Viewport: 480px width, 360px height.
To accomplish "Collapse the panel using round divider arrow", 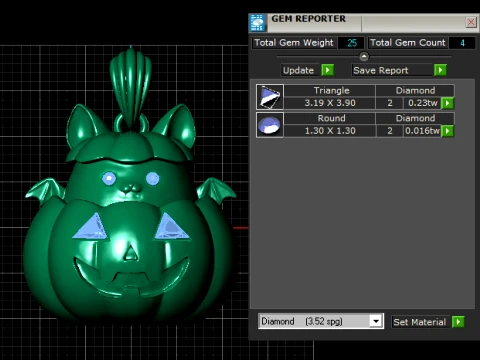I will pos(364,56).
